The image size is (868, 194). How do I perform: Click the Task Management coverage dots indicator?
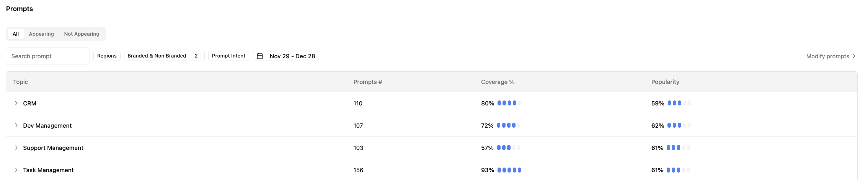coord(509,170)
